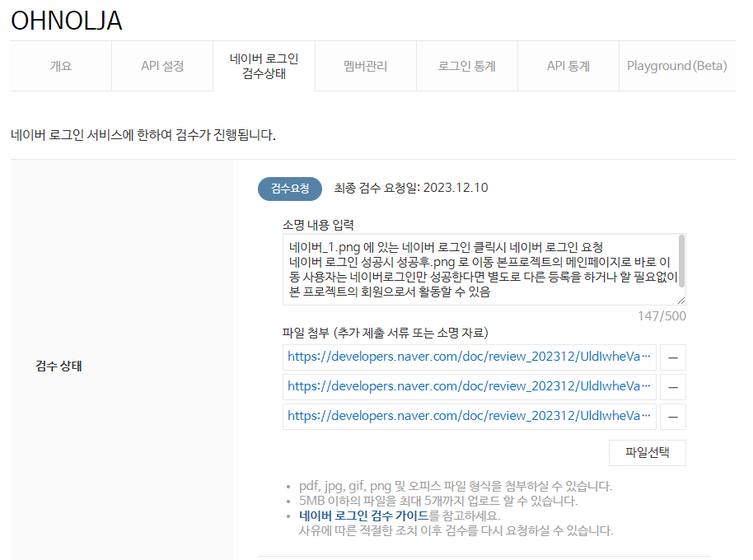Open the first attached file link
Image resolution: width=753 pixels, height=560 pixels.
[x=470, y=357]
